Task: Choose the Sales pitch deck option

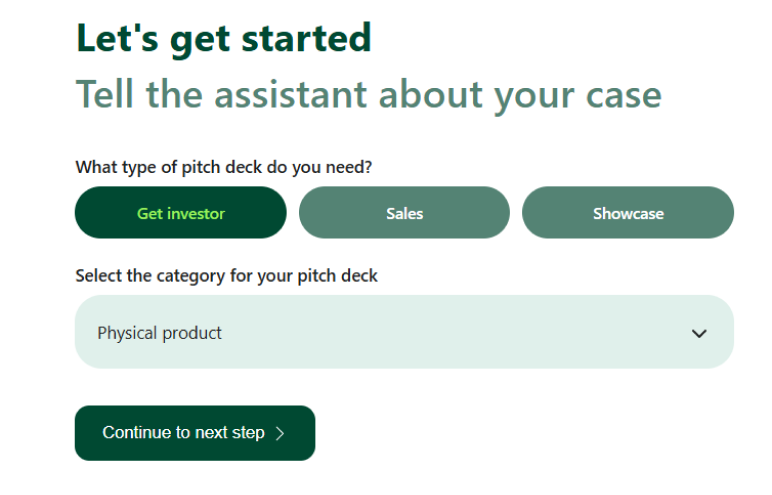Action: 404,212
